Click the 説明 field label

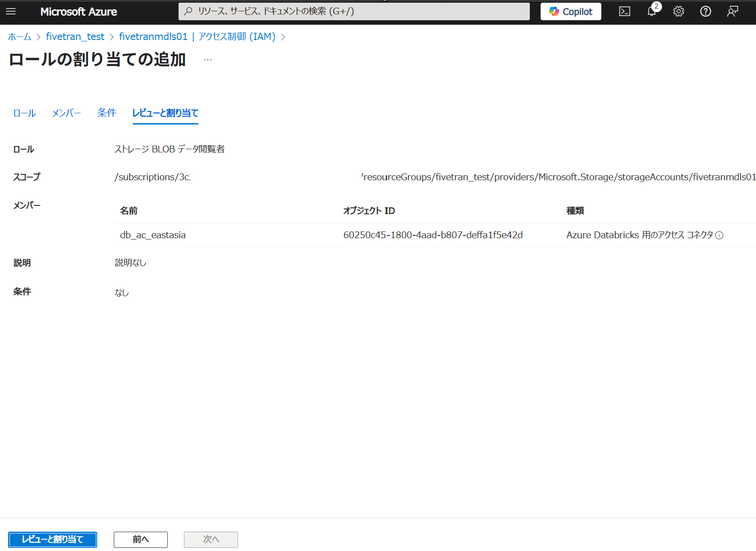22,263
